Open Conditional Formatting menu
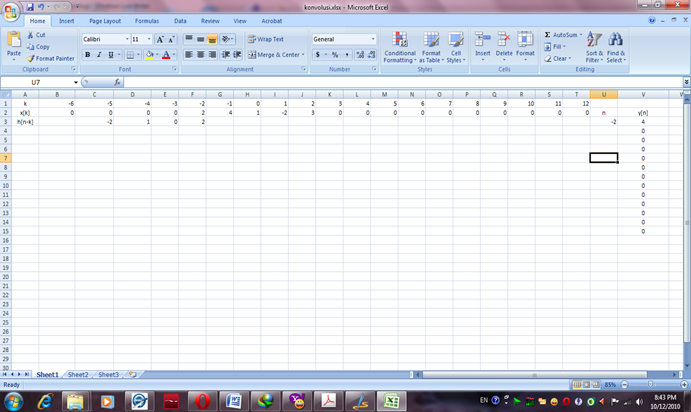Viewport: 691px width, 412px height. coord(400,47)
